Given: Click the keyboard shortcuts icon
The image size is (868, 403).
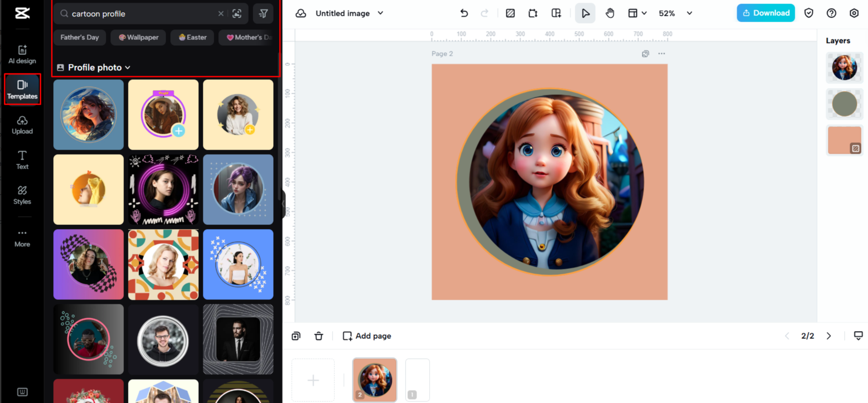Looking at the screenshot, I should click(x=22, y=392).
